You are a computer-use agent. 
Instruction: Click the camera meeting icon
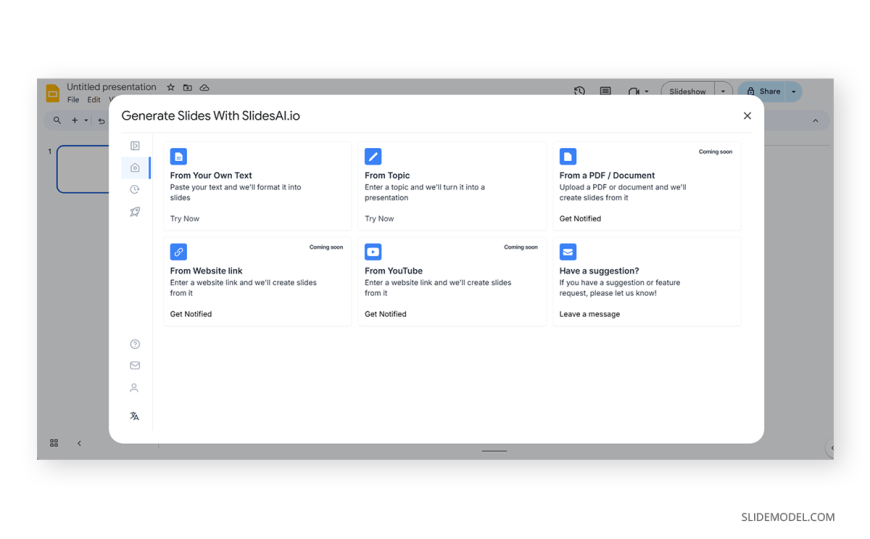(x=634, y=92)
